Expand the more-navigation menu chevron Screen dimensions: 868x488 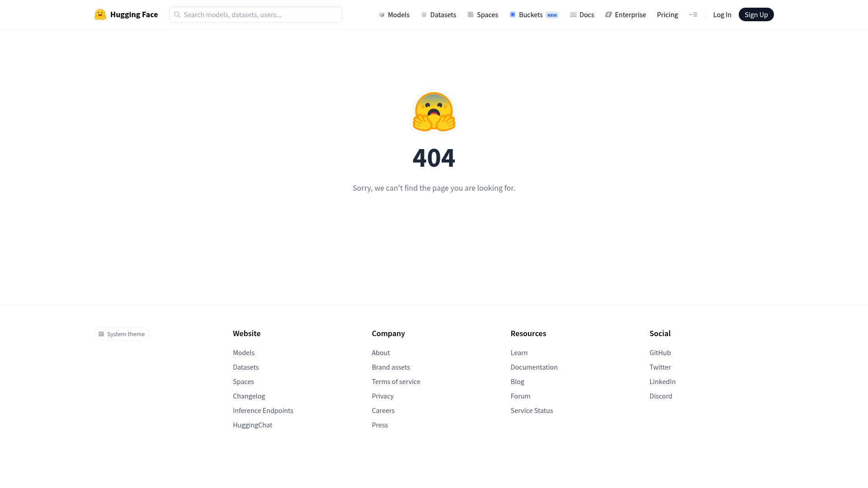(693, 14)
